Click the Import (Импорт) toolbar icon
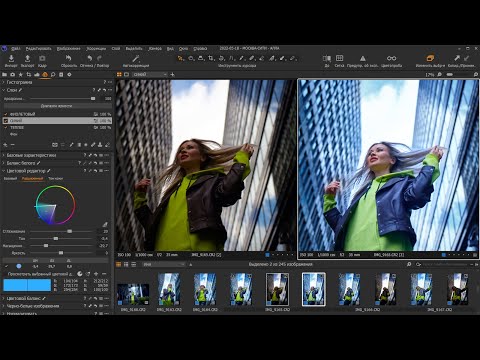Image resolution: width=480 pixels, height=360 pixels. 11,59
